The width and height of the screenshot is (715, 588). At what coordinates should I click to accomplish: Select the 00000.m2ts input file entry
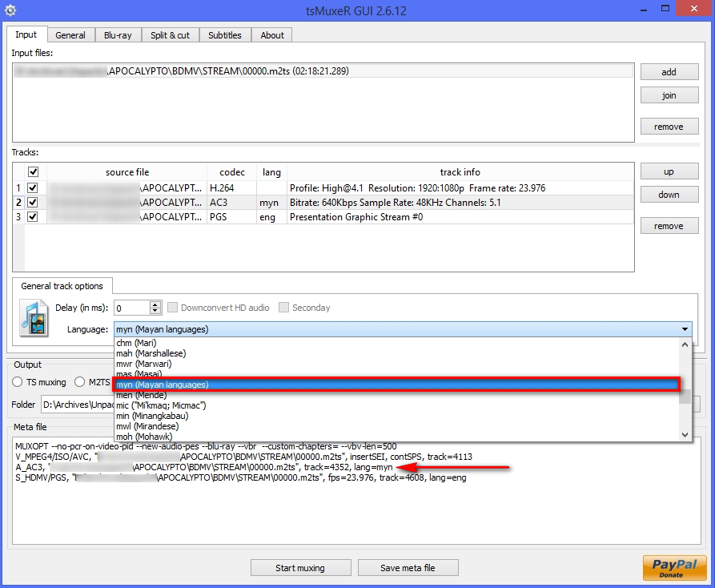click(x=323, y=71)
